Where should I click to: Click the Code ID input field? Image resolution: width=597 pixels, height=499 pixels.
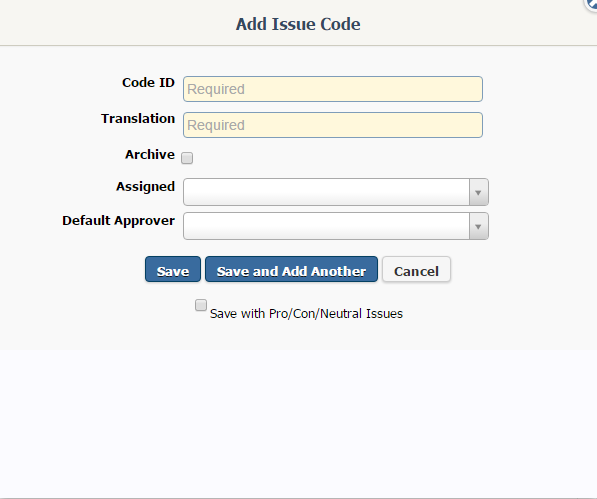[333, 89]
